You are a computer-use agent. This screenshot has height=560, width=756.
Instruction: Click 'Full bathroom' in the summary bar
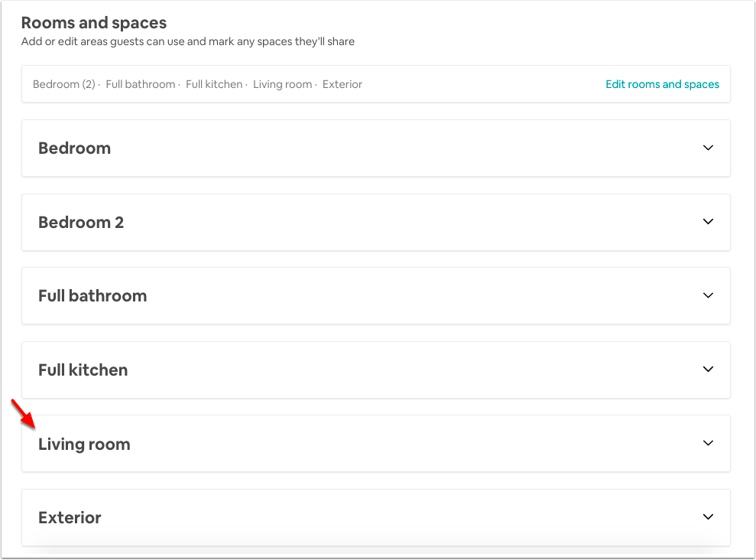coord(141,84)
